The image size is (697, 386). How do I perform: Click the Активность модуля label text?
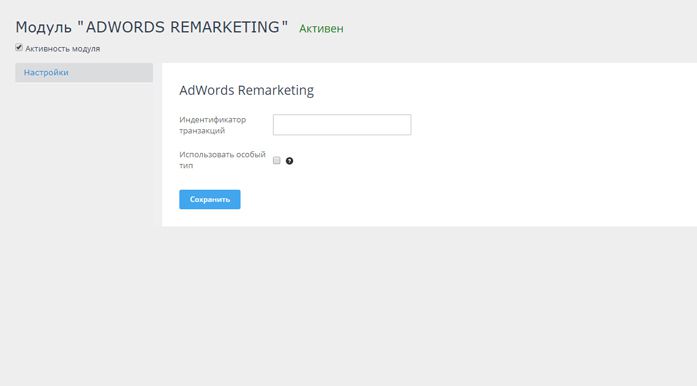pyautogui.click(x=63, y=48)
